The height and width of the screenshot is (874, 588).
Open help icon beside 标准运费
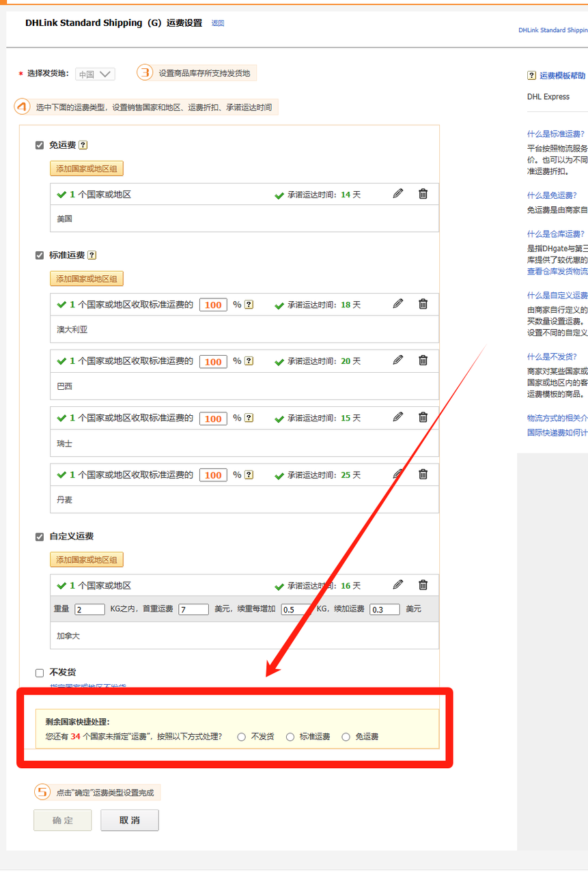click(x=91, y=255)
